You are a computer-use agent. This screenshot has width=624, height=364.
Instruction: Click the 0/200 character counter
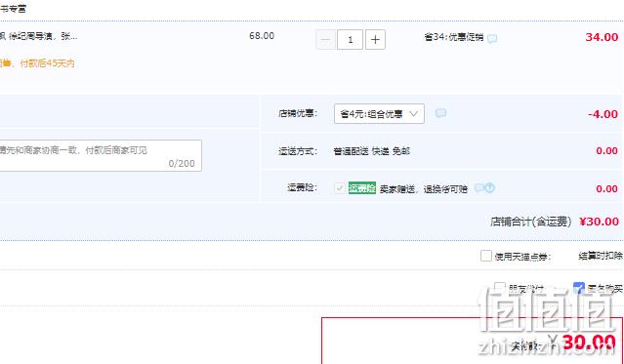(x=182, y=164)
